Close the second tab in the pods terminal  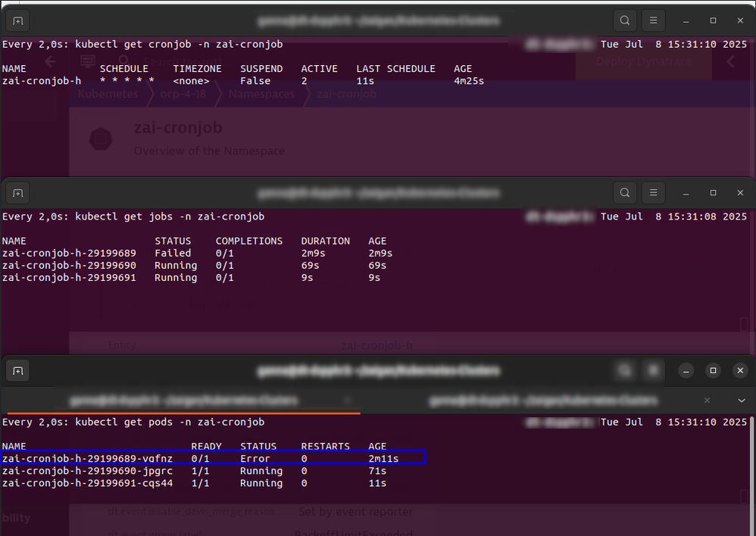tap(707, 400)
